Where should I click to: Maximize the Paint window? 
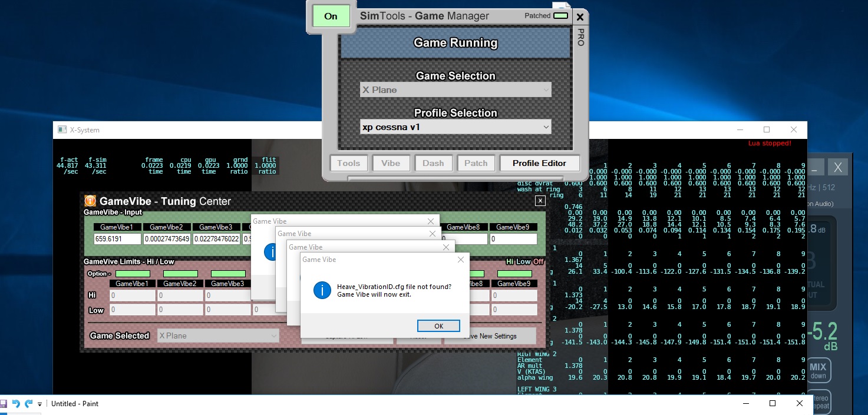pos(773,404)
